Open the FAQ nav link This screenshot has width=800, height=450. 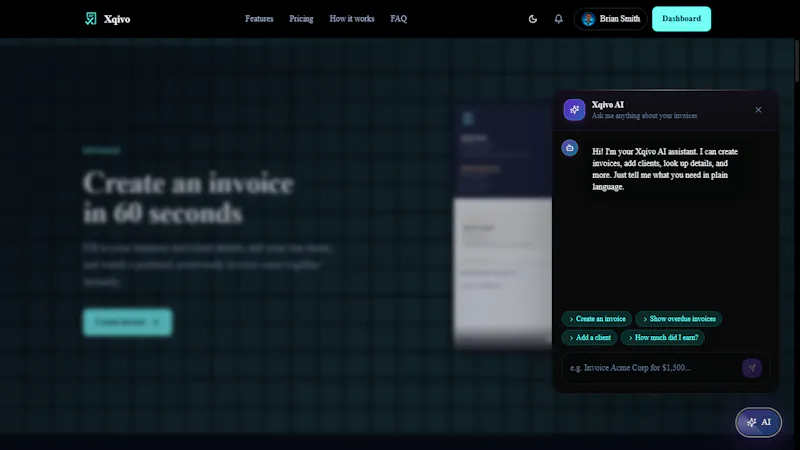398,19
